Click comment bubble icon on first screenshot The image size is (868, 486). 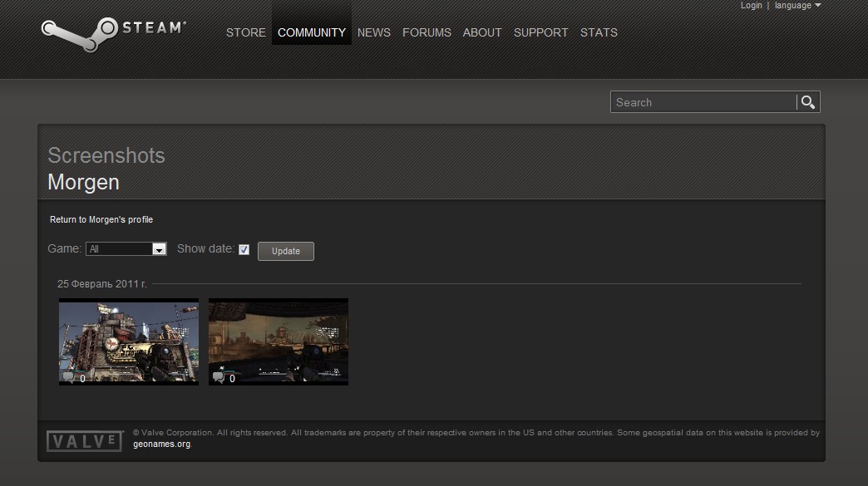coord(69,377)
